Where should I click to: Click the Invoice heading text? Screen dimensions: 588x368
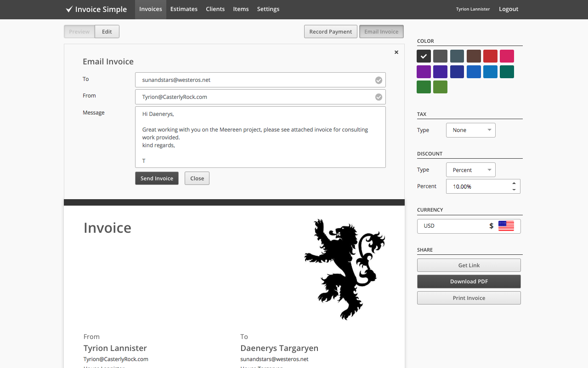click(x=107, y=228)
